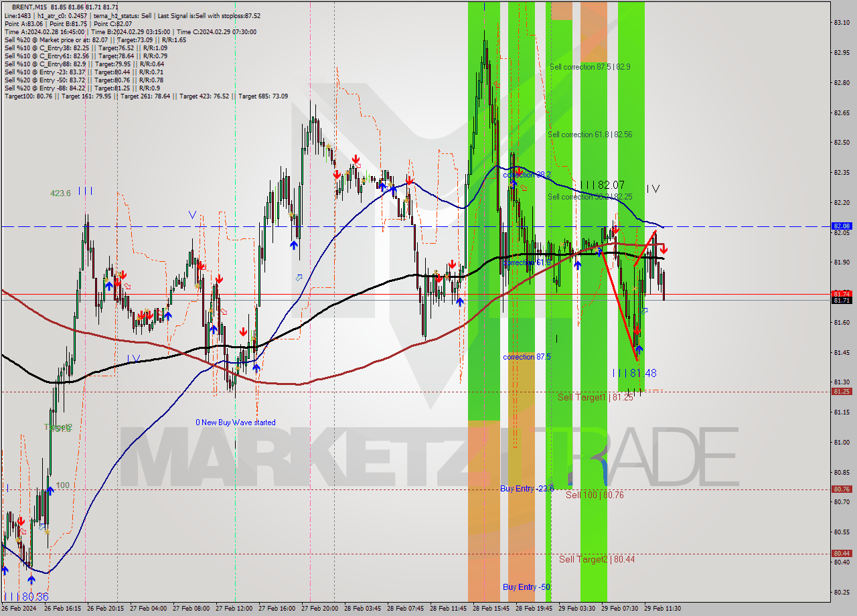This screenshot has width=857, height=616.
Task: Select the 80.44 price tag on axis
Action: pyautogui.click(x=842, y=554)
